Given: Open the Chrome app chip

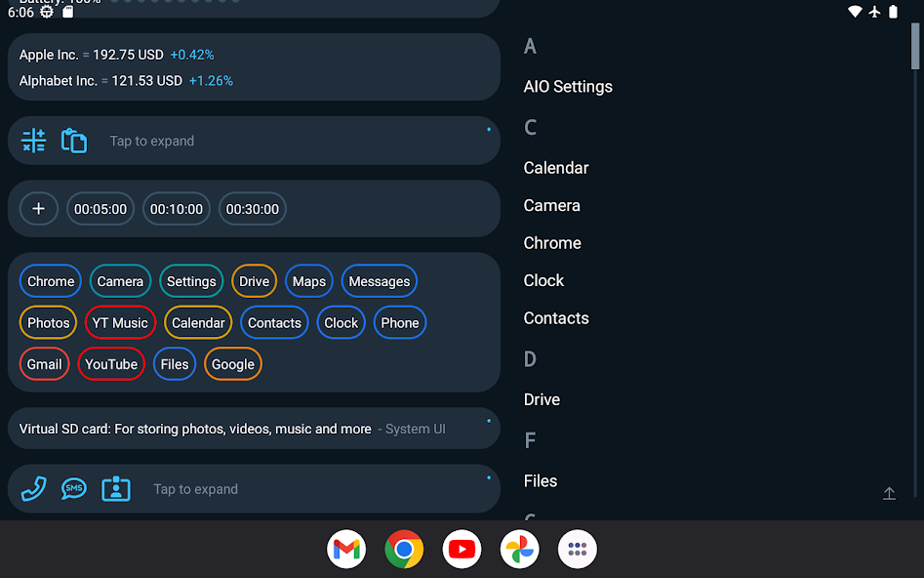Looking at the screenshot, I should [x=51, y=281].
